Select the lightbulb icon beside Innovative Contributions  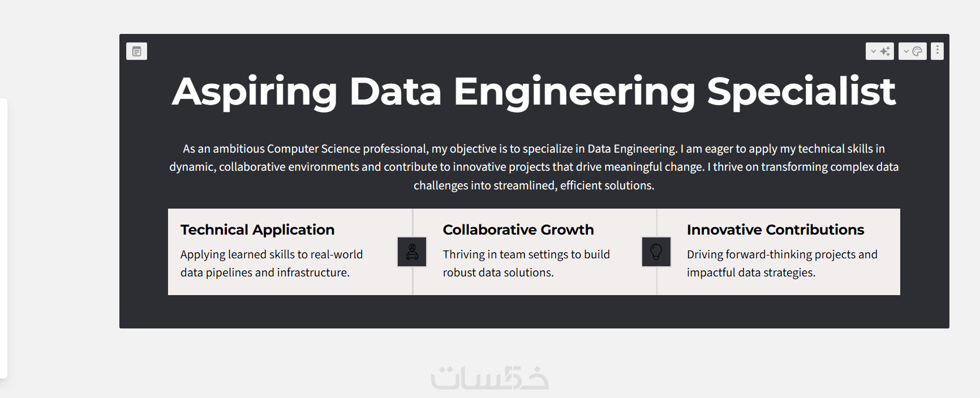[x=656, y=252]
